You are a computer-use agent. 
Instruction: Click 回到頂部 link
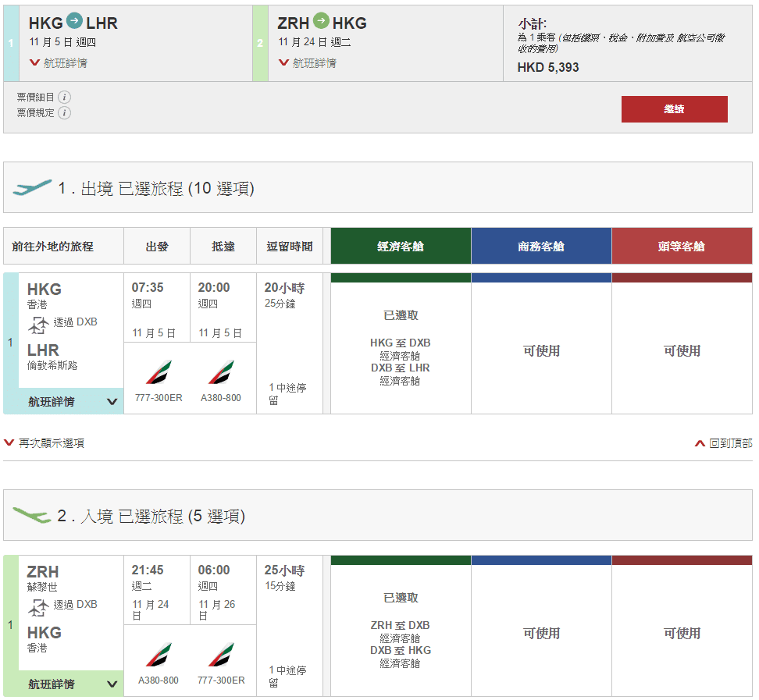click(724, 443)
